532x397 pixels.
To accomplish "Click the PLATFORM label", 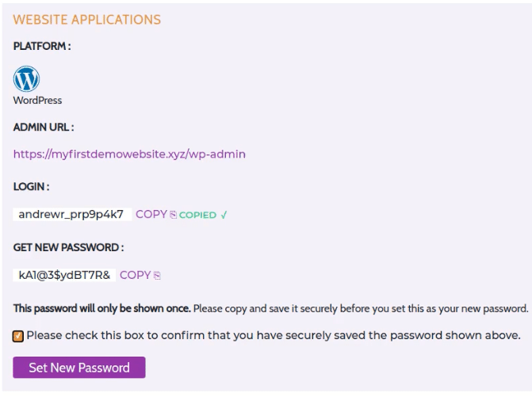I will tap(42, 46).
